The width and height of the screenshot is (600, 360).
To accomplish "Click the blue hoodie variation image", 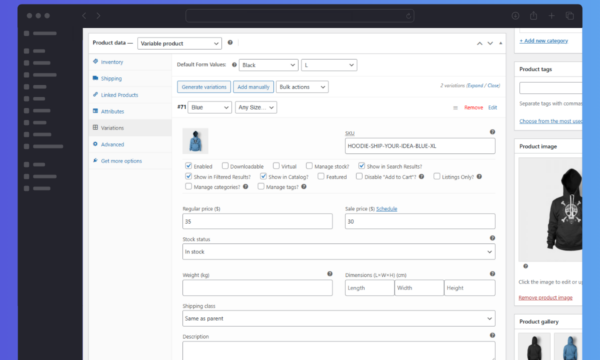I will point(195,141).
